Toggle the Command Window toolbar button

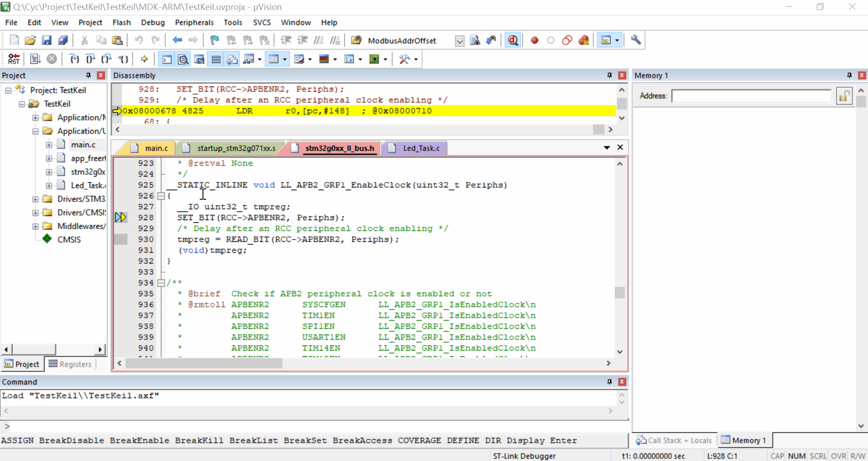(x=167, y=59)
